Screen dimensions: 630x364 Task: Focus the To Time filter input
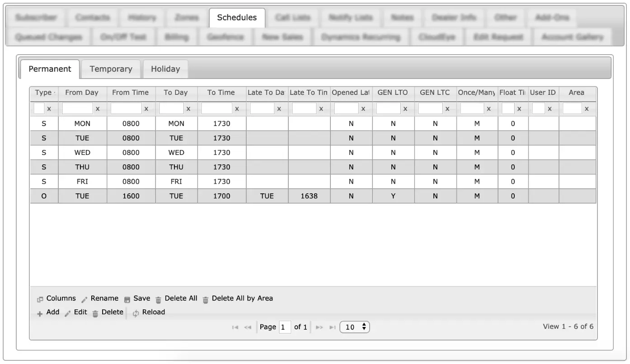click(216, 109)
